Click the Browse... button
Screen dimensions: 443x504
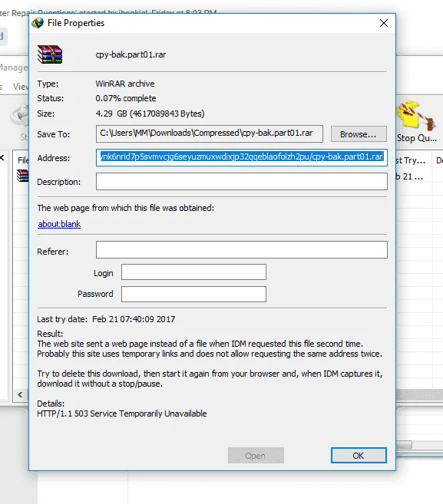[359, 134]
